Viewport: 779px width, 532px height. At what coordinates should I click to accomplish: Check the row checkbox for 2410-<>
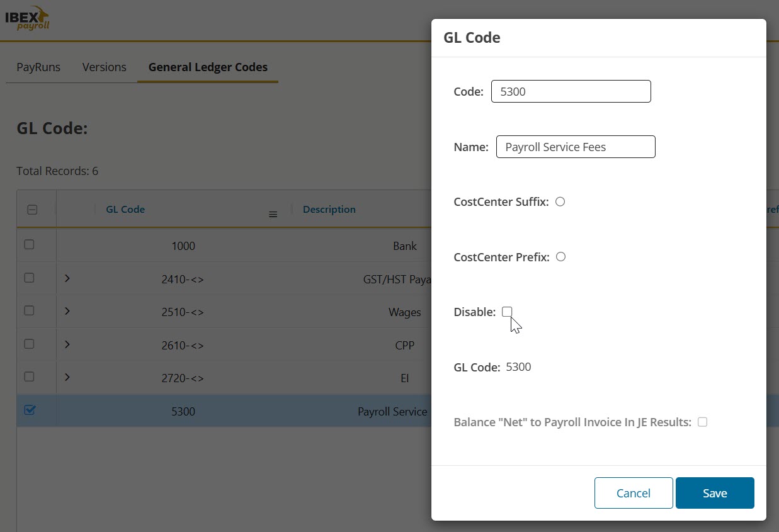[29, 277]
